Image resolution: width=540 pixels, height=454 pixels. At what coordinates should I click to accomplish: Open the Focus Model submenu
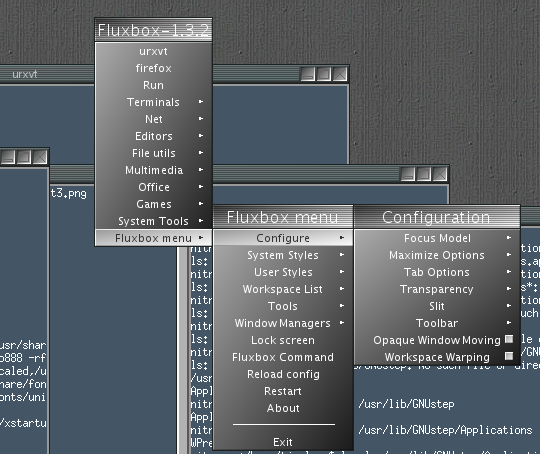tap(437, 238)
